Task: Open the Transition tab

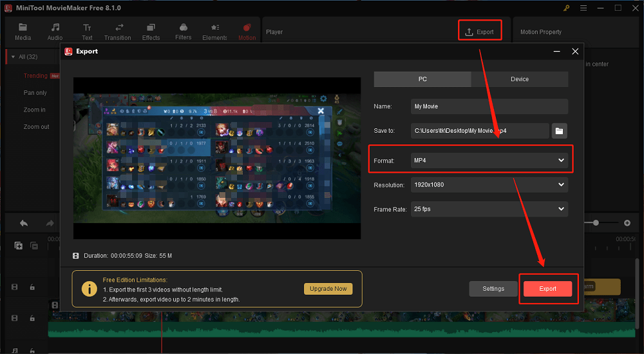Action: [117, 32]
